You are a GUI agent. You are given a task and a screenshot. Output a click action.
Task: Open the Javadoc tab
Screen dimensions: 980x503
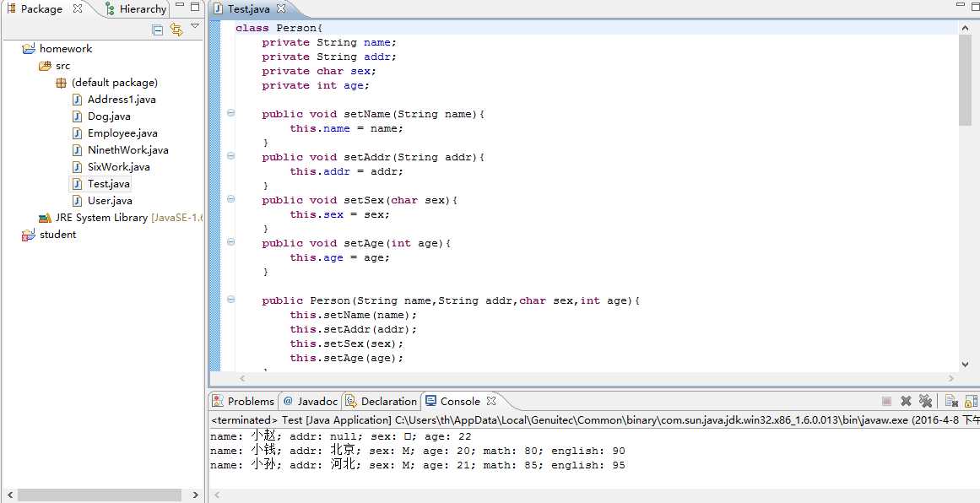311,401
